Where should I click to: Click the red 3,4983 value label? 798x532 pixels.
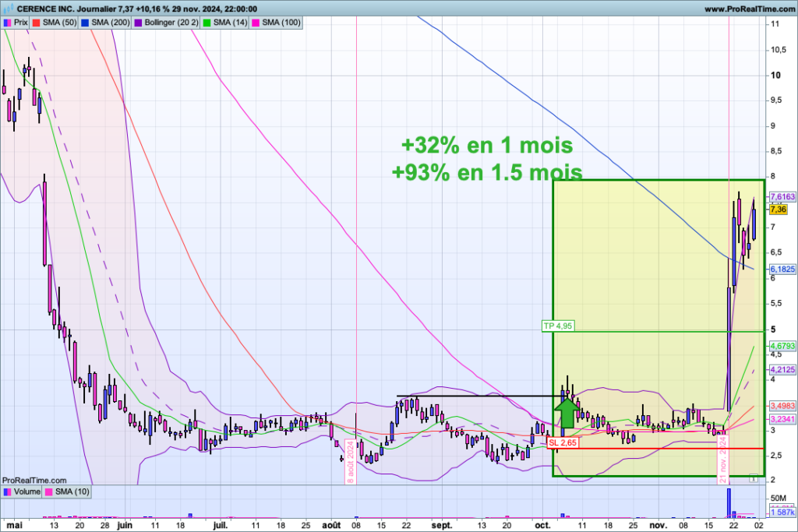click(x=782, y=406)
